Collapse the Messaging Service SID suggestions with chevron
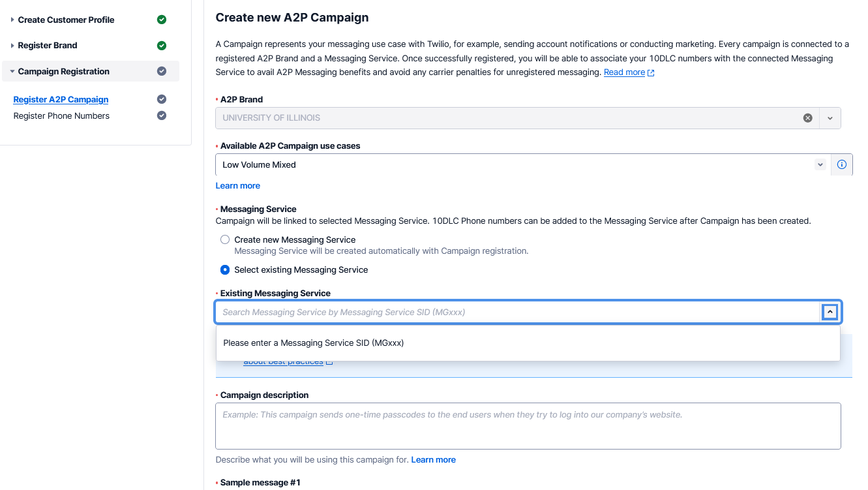Screen dimensions: 868x490 pos(830,312)
